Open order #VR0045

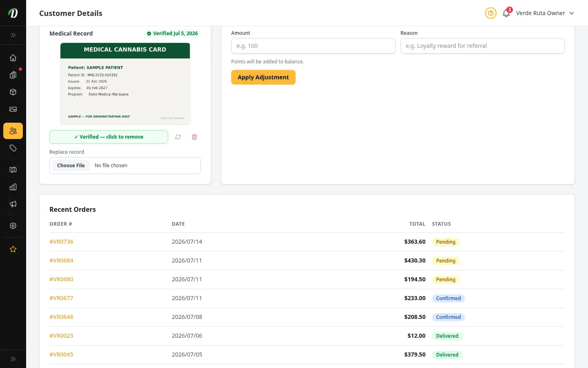[61, 355]
